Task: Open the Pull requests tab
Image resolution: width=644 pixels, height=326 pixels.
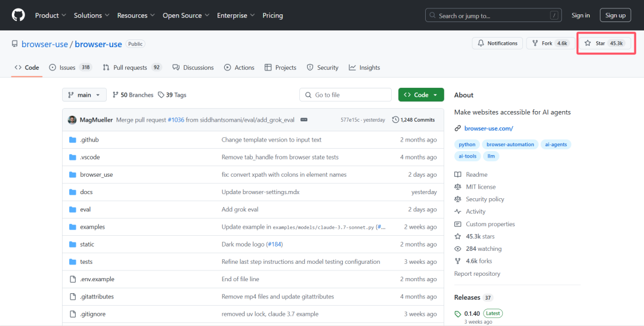Action: pyautogui.click(x=132, y=67)
